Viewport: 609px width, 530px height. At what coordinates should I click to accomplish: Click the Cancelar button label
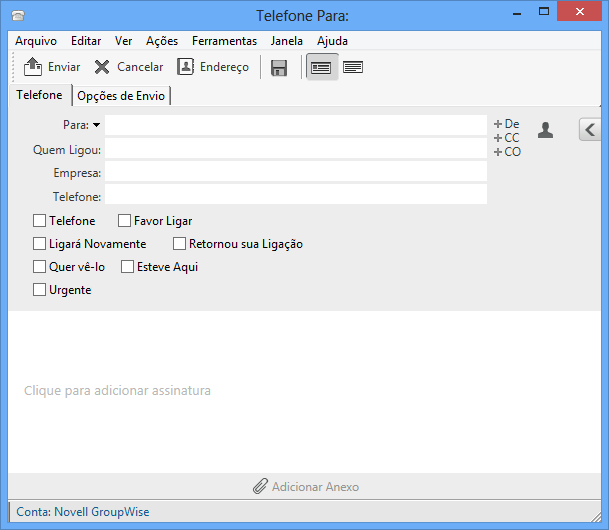click(x=140, y=67)
